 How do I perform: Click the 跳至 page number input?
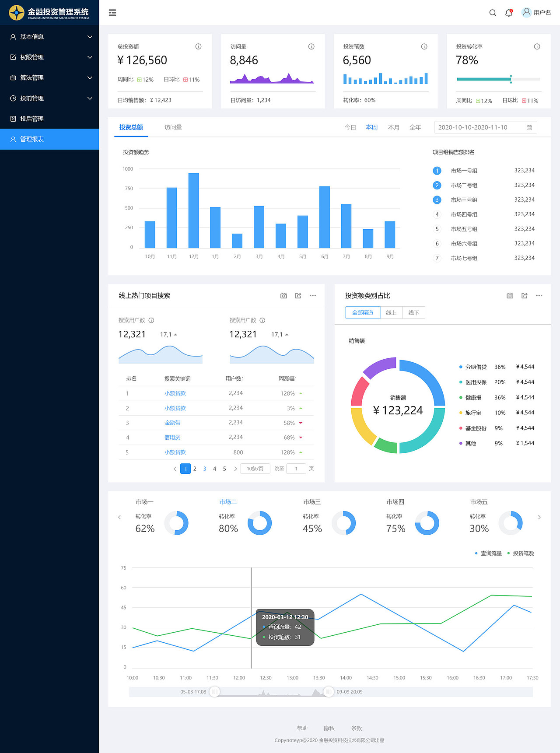[x=296, y=469]
